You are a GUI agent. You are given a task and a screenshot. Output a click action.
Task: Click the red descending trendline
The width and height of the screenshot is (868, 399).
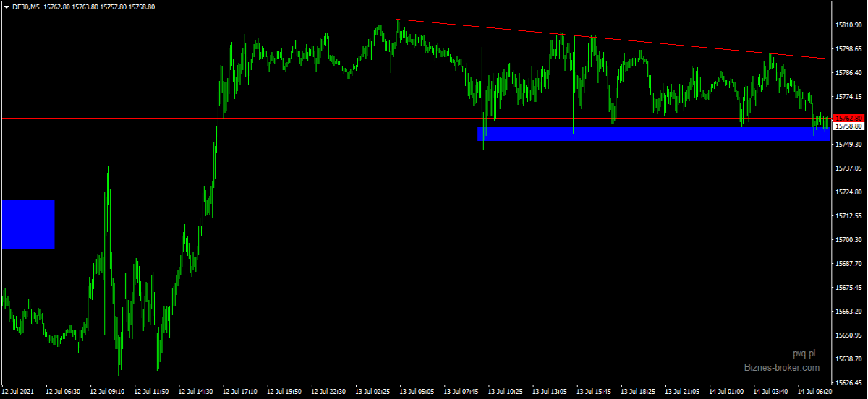tap(613, 39)
